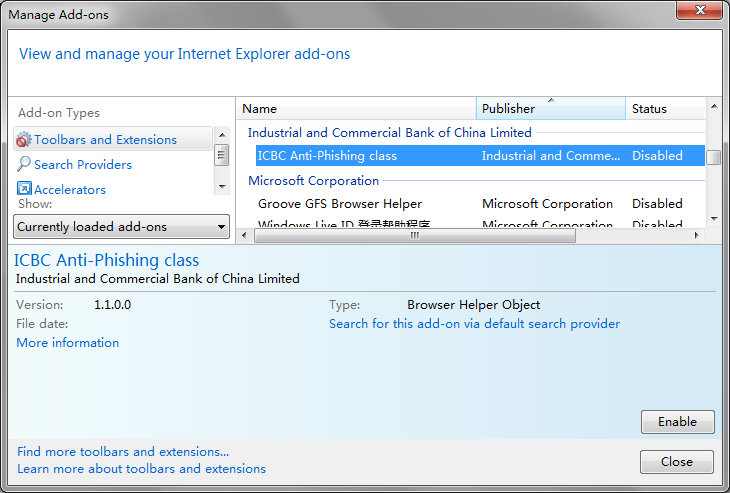Click Microsoft Corporation publisher cell for Groove

(547, 203)
